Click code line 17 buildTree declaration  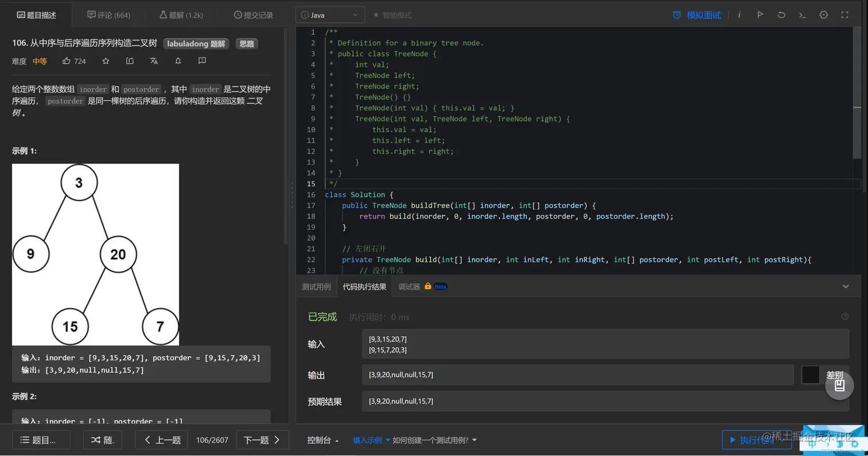[470, 205]
